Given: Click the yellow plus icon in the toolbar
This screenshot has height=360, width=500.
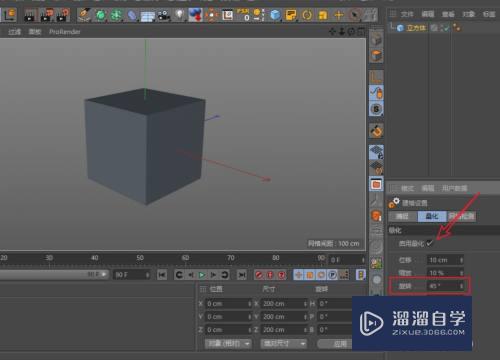Looking at the screenshot, I should [339, 15].
